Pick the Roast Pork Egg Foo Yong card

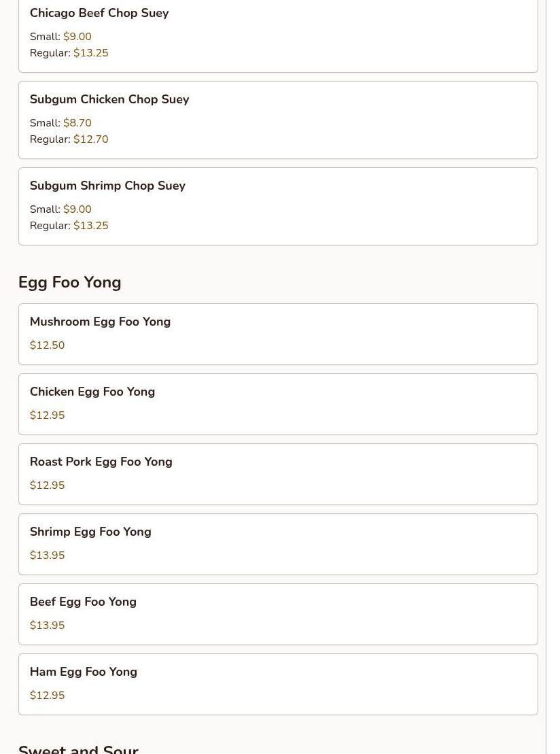pos(278,474)
